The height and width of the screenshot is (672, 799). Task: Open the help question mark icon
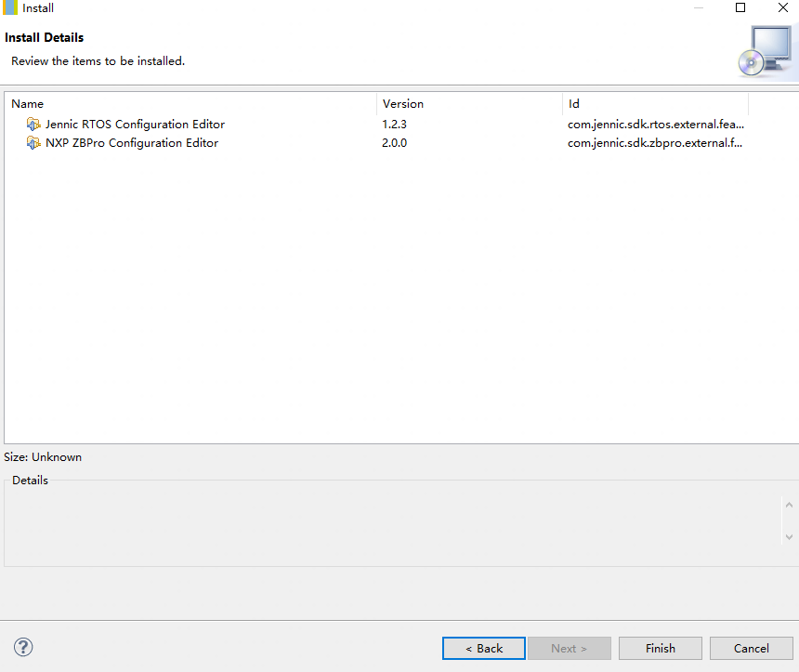click(23, 648)
